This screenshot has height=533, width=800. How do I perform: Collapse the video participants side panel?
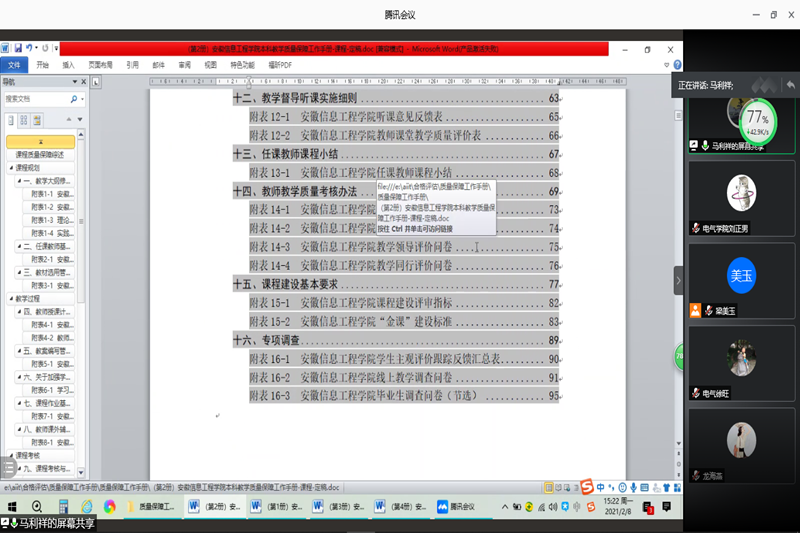coord(678,281)
